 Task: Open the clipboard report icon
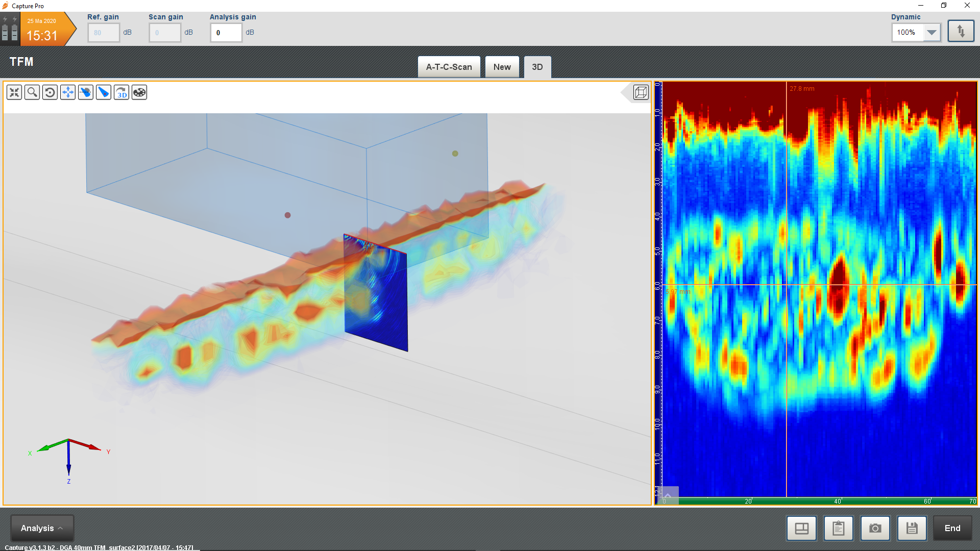838,528
